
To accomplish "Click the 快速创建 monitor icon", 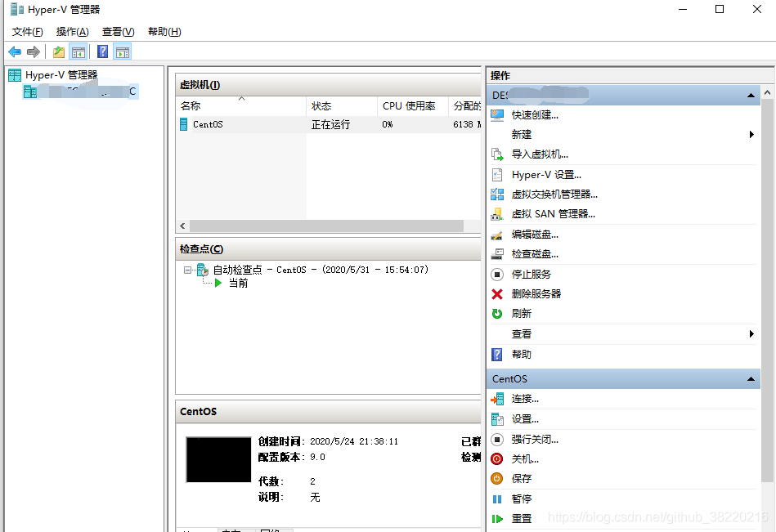I will tap(497, 115).
